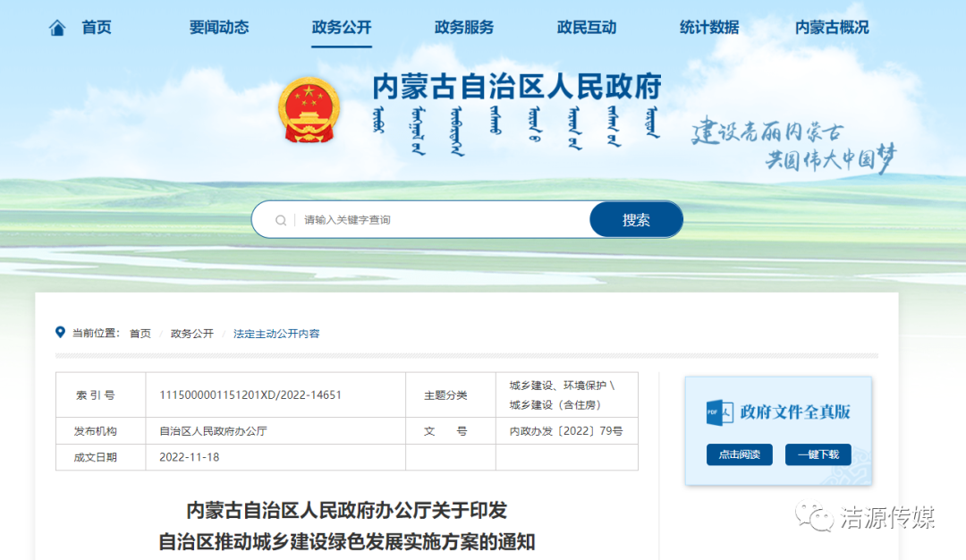Click the magnifier icon inside search box
966x560 pixels.
[279, 219]
